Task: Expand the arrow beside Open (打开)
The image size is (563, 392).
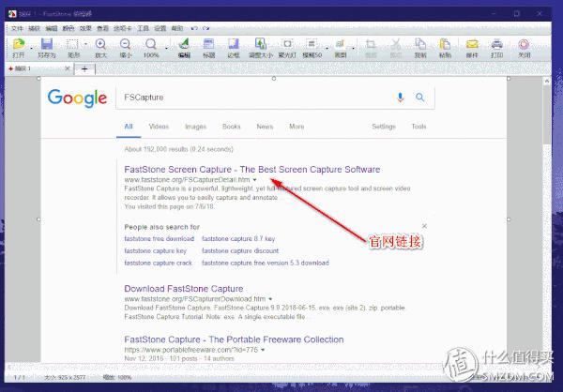Action: [31, 48]
